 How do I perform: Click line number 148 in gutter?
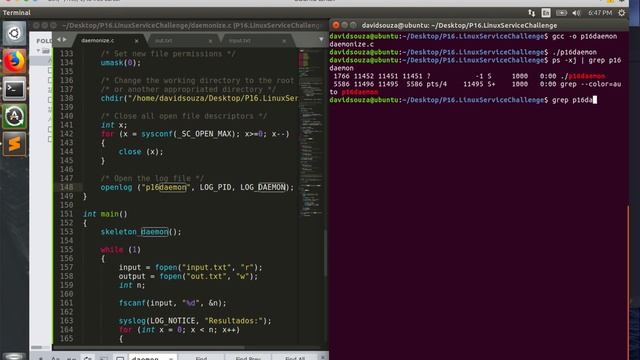[x=67, y=187]
